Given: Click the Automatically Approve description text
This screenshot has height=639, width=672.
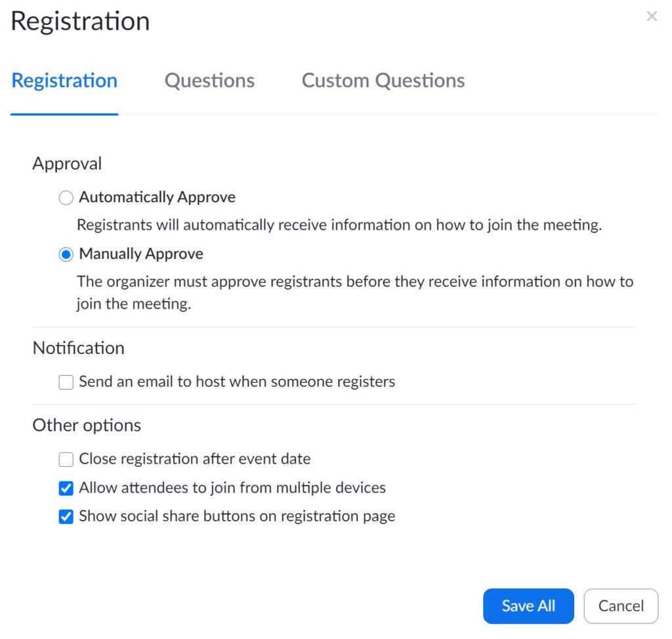Looking at the screenshot, I should pyautogui.click(x=339, y=225).
